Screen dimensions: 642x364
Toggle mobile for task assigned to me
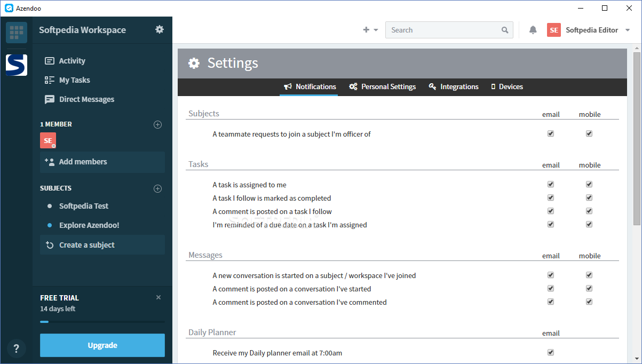coord(589,184)
